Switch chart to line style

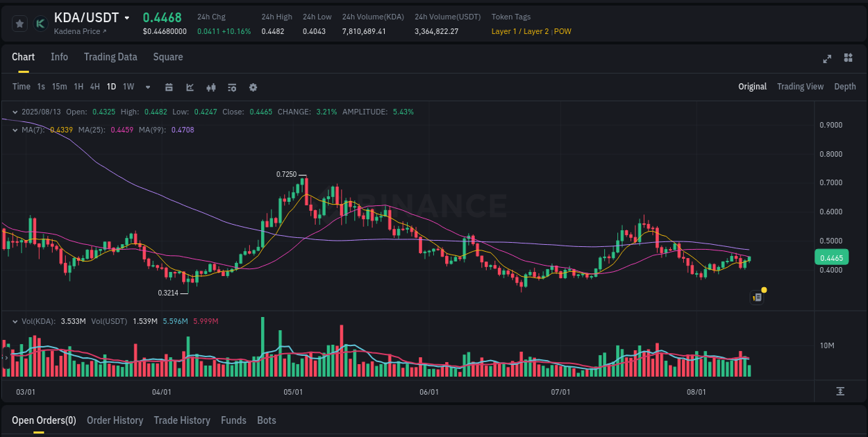[x=190, y=87]
